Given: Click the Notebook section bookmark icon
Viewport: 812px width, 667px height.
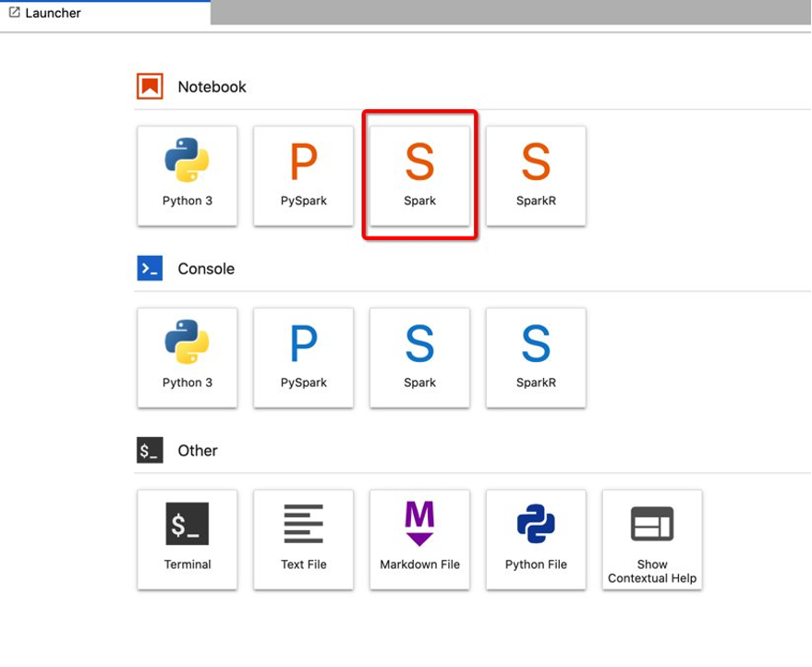Looking at the screenshot, I should tap(150, 86).
